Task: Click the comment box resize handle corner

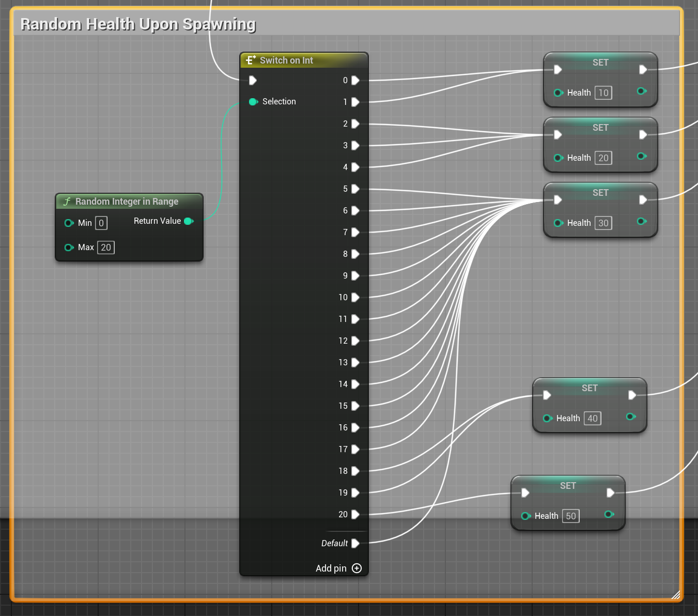Action: 676,595
